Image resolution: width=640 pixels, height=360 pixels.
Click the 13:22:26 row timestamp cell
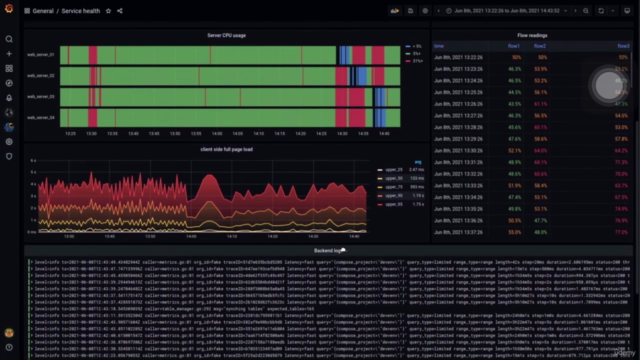click(458, 58)
